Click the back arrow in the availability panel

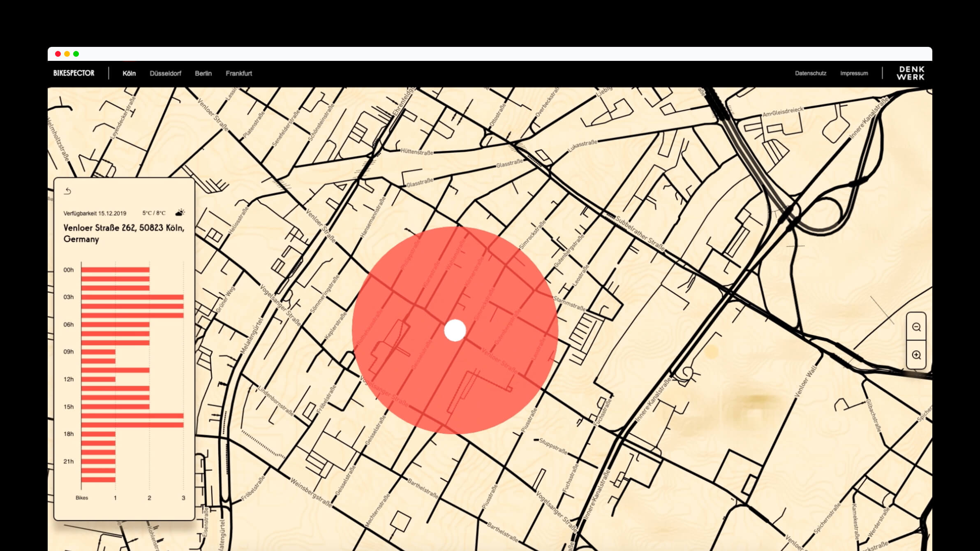coord(68,191)
